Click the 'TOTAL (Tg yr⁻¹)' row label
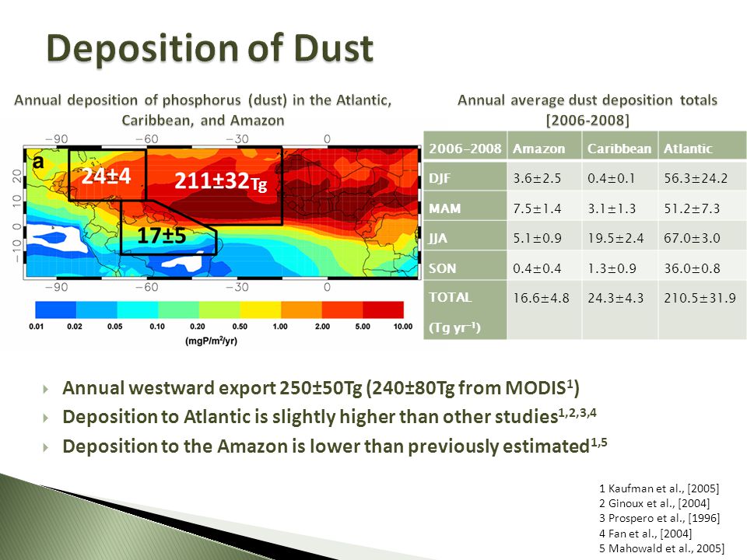The height and width of the screenshot is (560, 747). pos(465,310)
